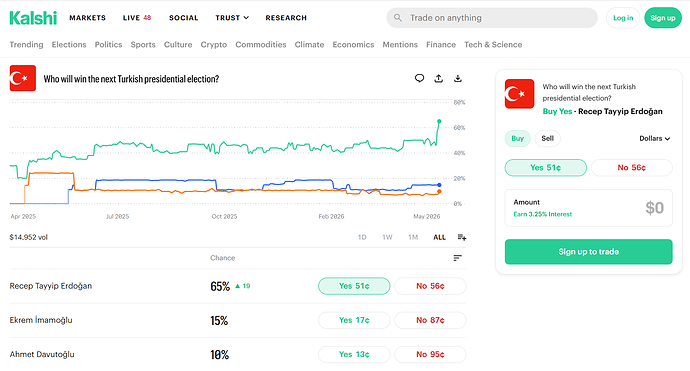The height and width of the screenshot is (371, 690).
Task: Select the 1W chart range
Action: tap(387, 237)
